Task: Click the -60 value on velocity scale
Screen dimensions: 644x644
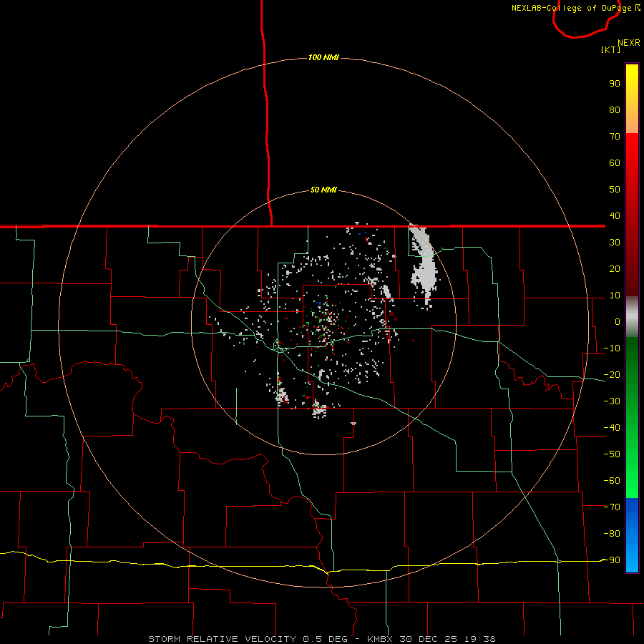Action: click(612, 481)
